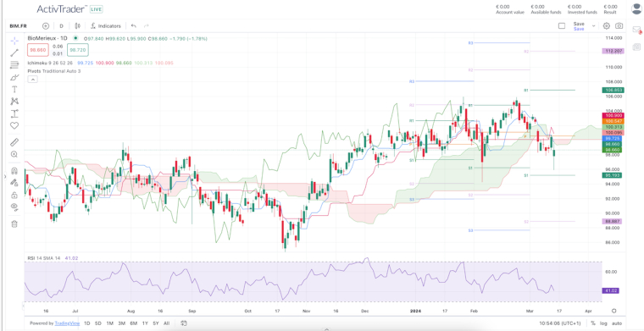Viewport: 644px width, 331px height.
Task: Click the heart favorites icon
Action: 14,126
